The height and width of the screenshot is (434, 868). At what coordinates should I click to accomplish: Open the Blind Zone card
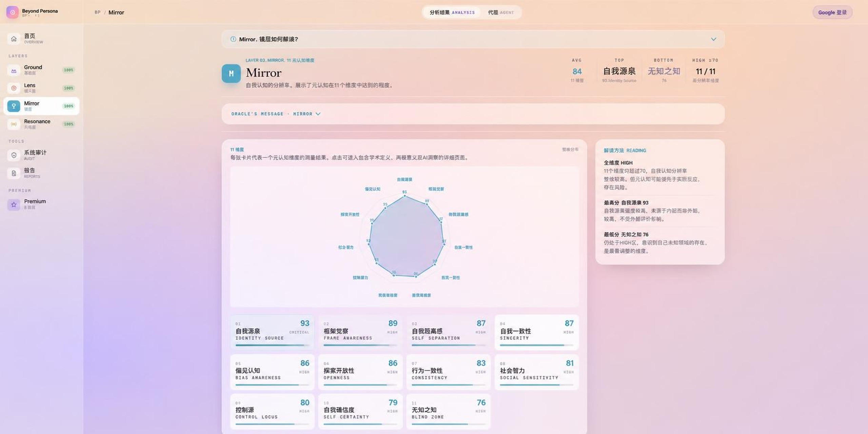[449, 411]
